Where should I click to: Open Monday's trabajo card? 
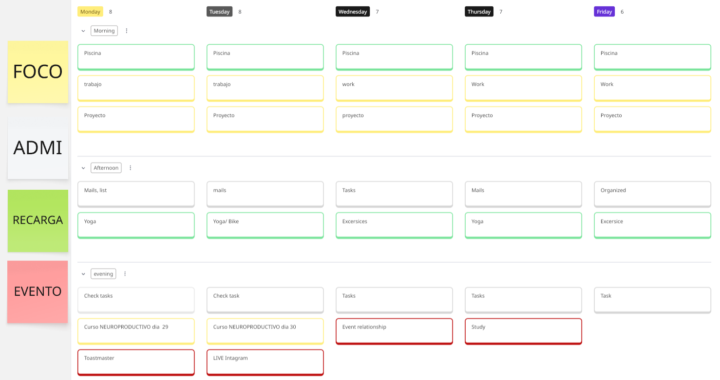pyautogui.click(x=136, y=88)
